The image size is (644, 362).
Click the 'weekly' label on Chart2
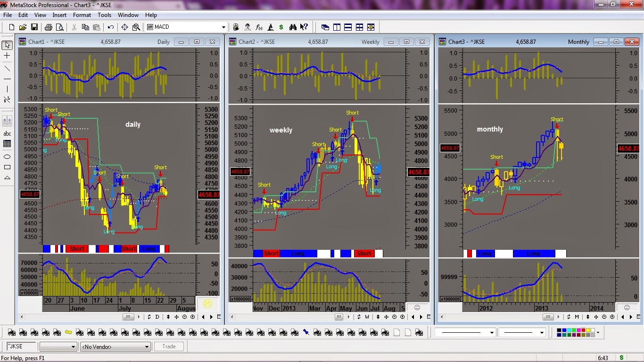click(x=281, y=130)
